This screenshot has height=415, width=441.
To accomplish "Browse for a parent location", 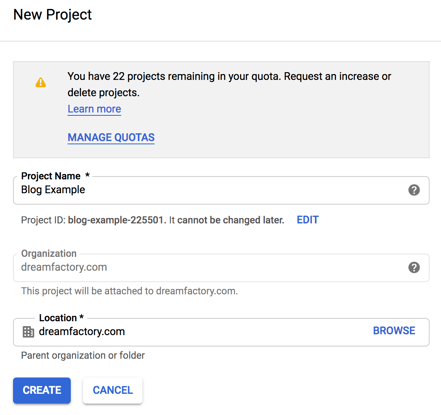I will 394,331.
